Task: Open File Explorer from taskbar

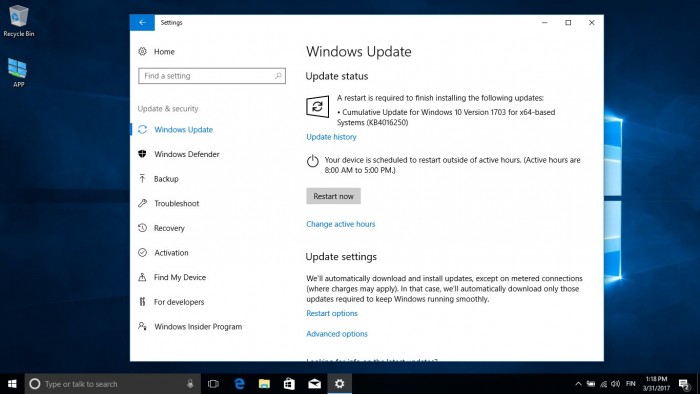Action: [x=264, y=384]
